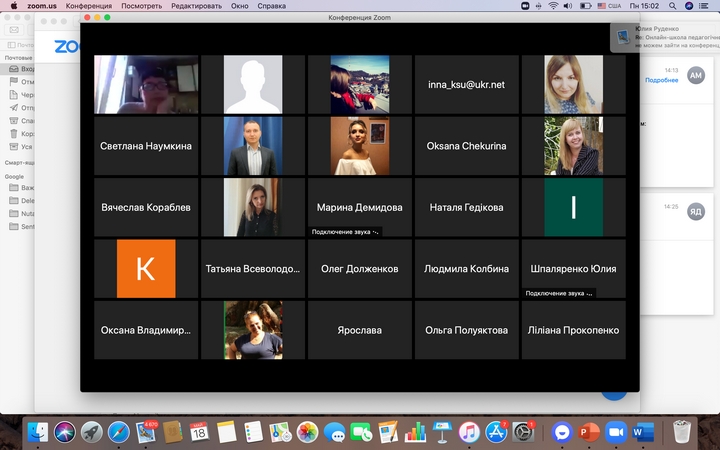Click the Юлия Руденко notification banner
720x450 pixels.
click(x=665, y=35)
